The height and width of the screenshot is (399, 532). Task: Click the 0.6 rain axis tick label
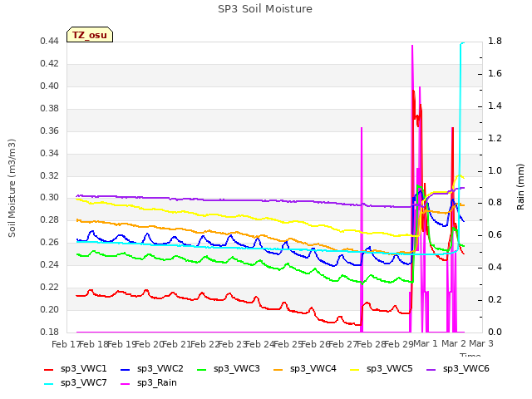point(495,235)
